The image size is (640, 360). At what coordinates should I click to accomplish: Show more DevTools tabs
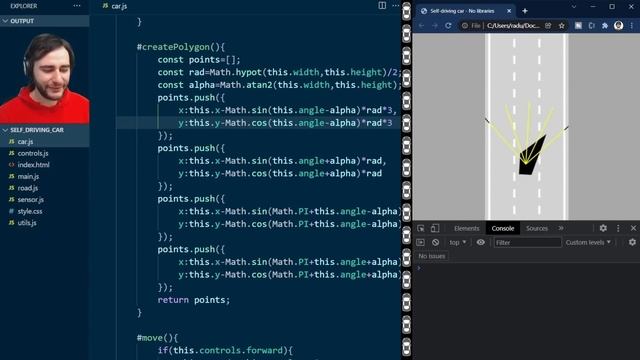pyautogui.click(x=561, y=228)
